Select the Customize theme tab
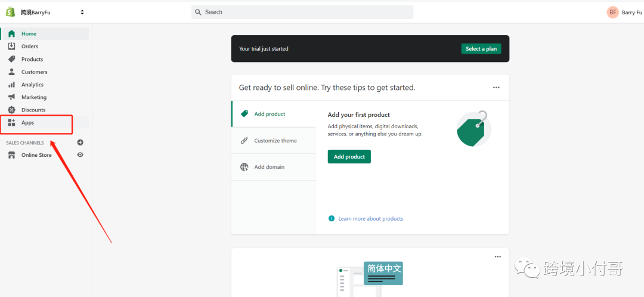 [x=273, y=141]
